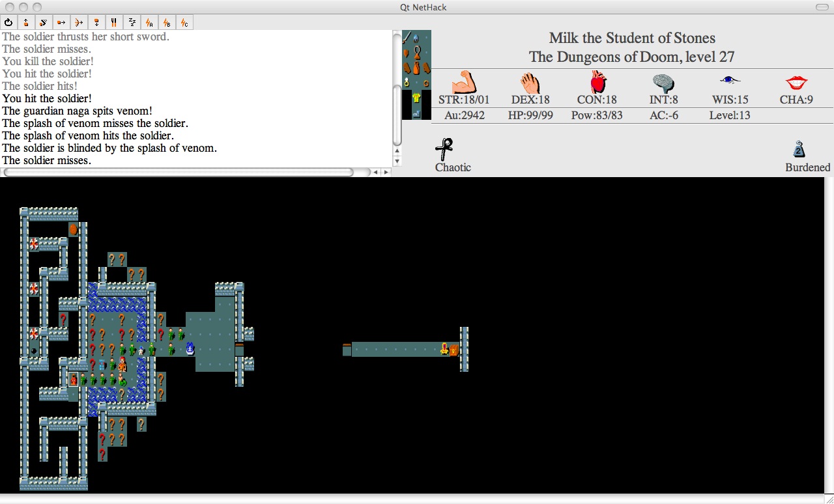Click the wielded sword in the equipment panel

tap(406, 38)
